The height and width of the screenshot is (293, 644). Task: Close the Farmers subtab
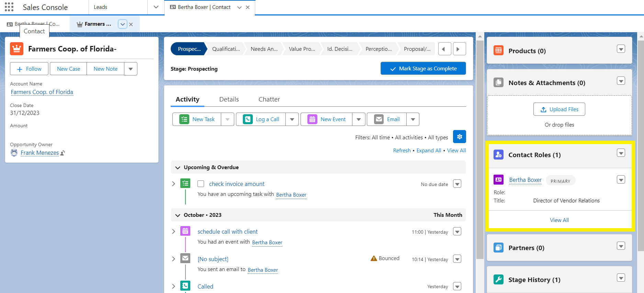click(131, 24)
